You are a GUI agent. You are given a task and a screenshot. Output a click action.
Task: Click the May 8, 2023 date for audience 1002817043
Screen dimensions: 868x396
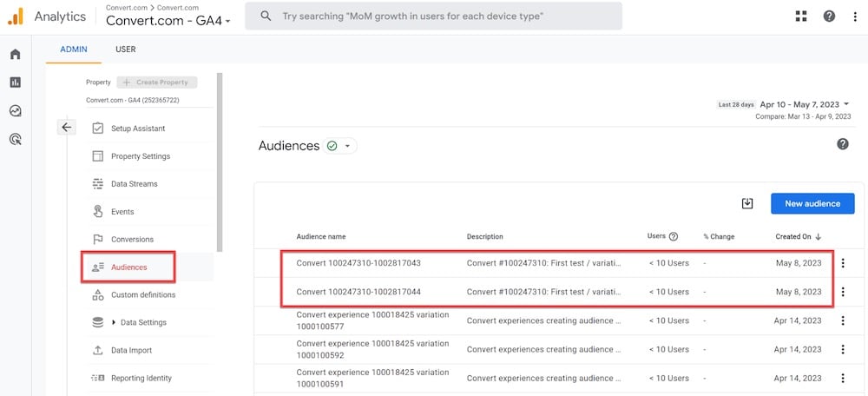tap(799, 263)
